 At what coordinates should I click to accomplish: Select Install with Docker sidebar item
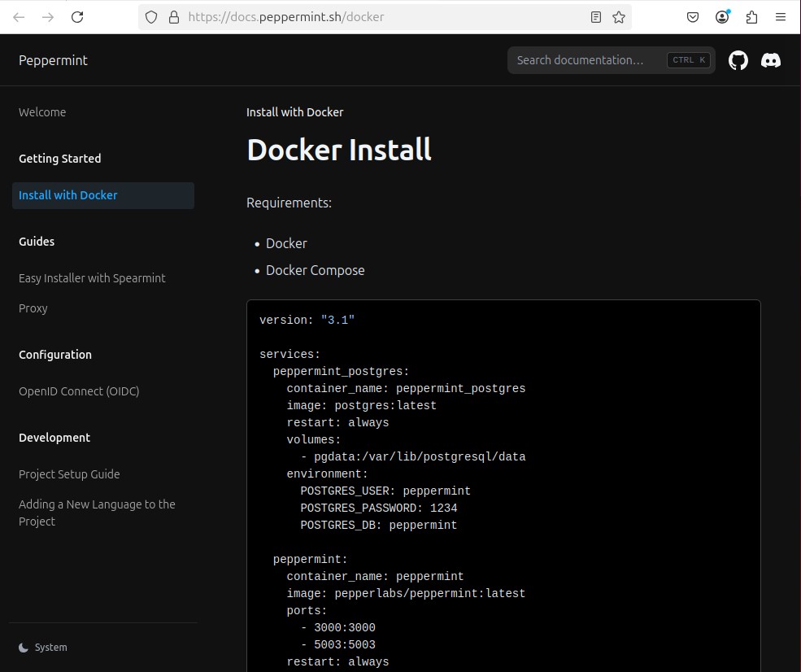coord(102,195)
